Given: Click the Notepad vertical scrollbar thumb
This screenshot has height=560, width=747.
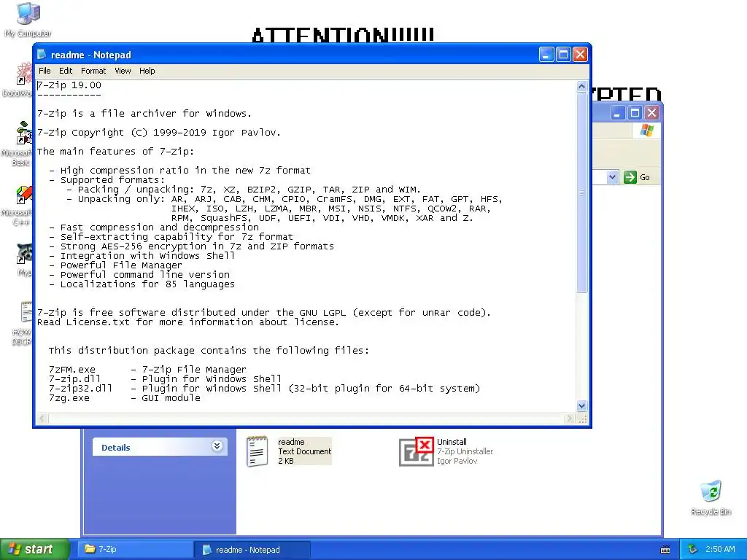Looking at the screenshot, I should pos(581,192).
